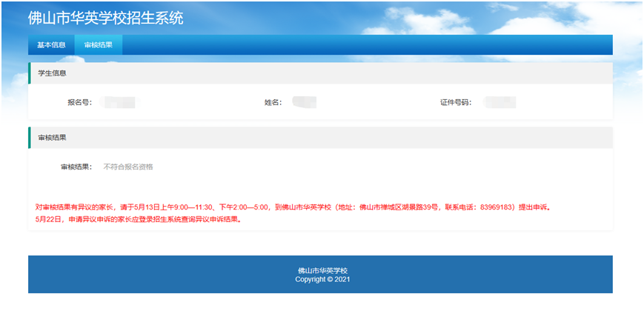This screenshot has width=644, height=328.
Task: Select the 审核结果 section header bar
Action: tap(320, 138)
